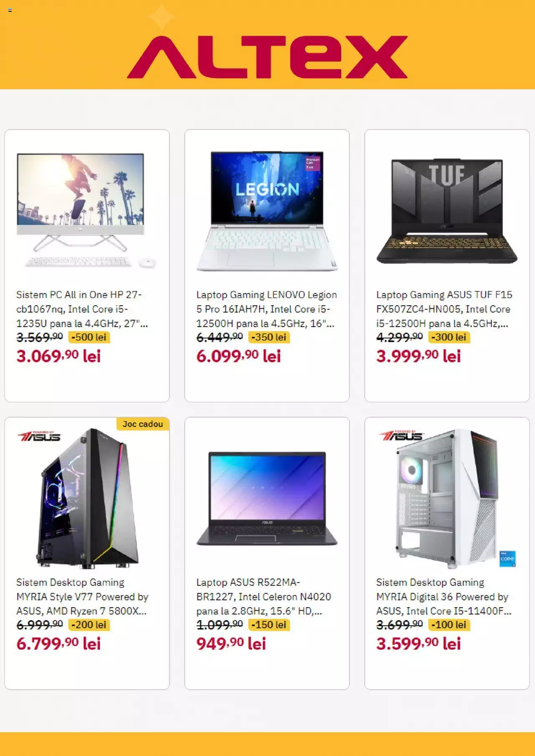
Task: Click the -500 lei discount badge
Action: (89, 337)
